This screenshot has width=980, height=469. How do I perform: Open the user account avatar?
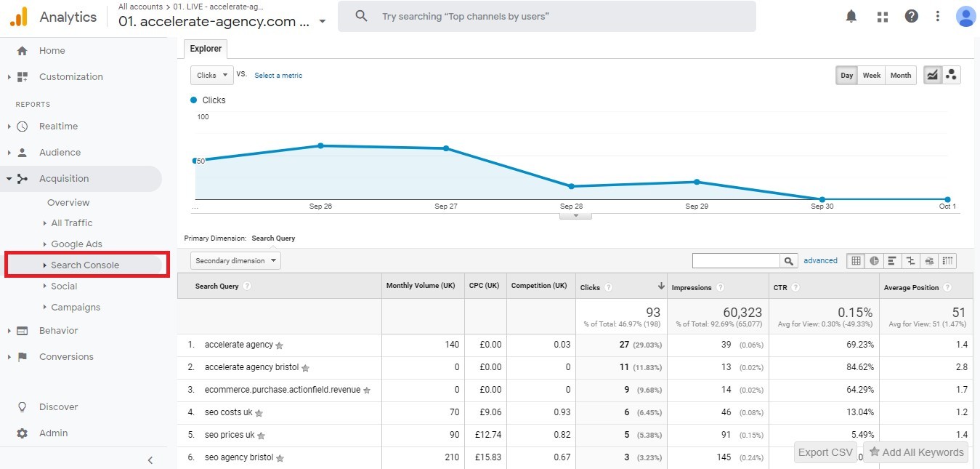coord(965,16)
